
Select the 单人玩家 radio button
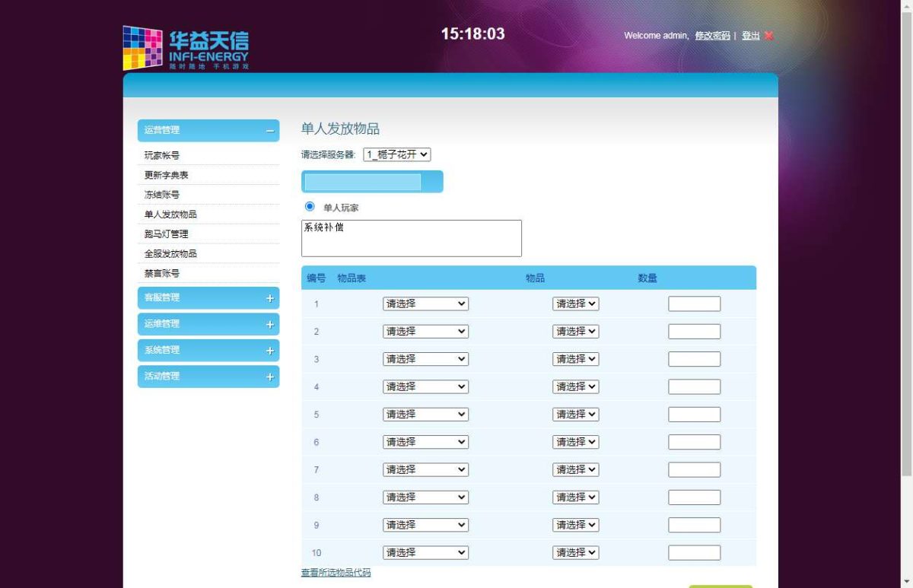[x=310, y=206]
